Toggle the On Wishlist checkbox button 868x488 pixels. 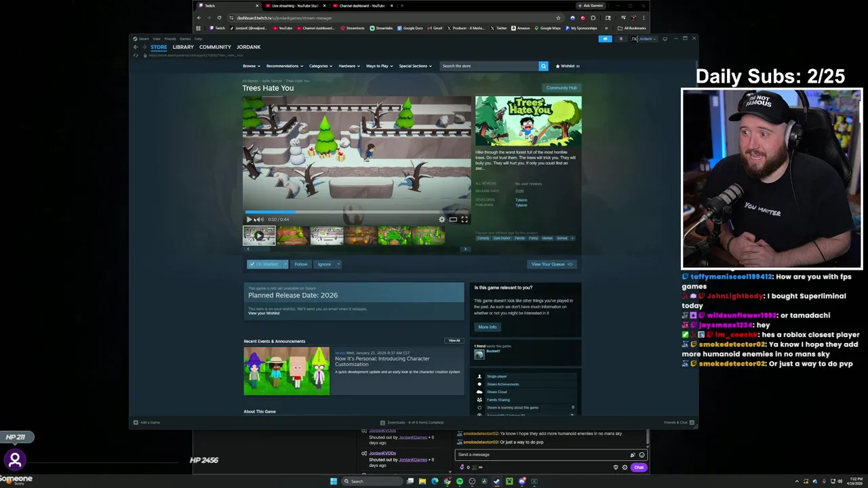[264, 264]
